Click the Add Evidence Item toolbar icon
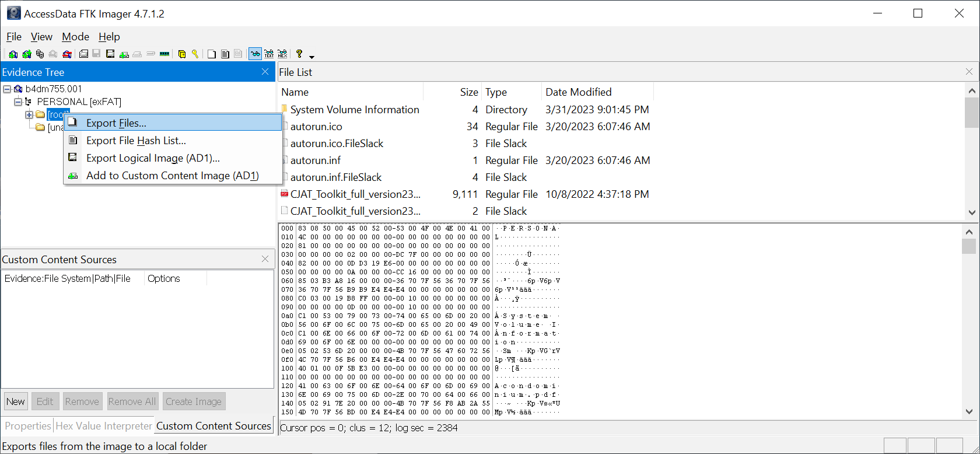 point(13,54)
